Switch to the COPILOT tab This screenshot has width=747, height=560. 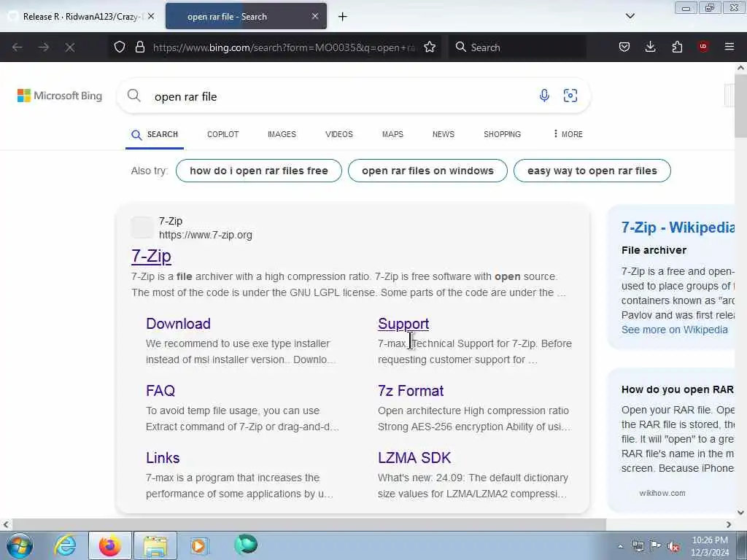[223, 134]
